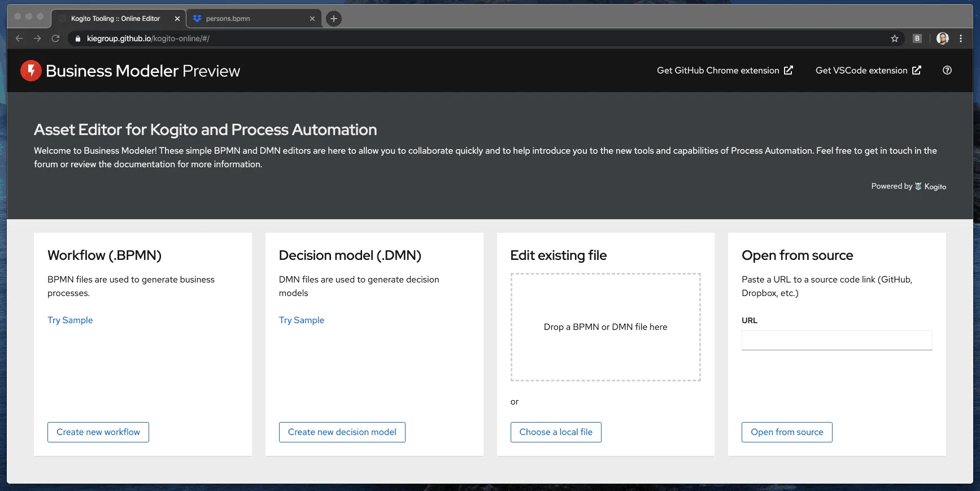Bookmark this page with the star icon

pos(895,38)
